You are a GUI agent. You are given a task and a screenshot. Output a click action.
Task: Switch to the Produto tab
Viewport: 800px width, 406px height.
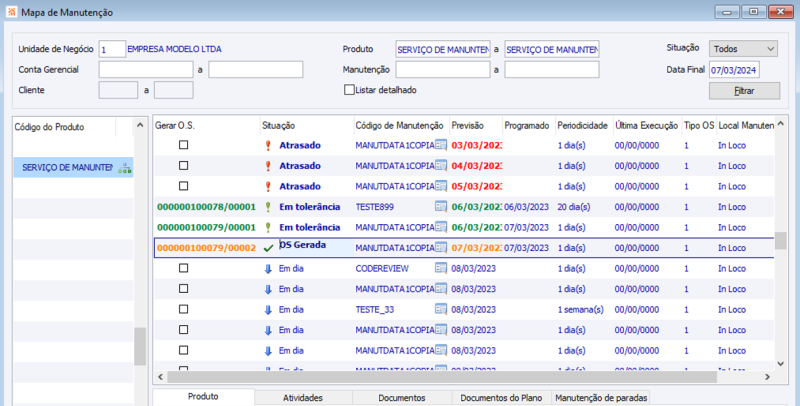[x=203, y=397]
